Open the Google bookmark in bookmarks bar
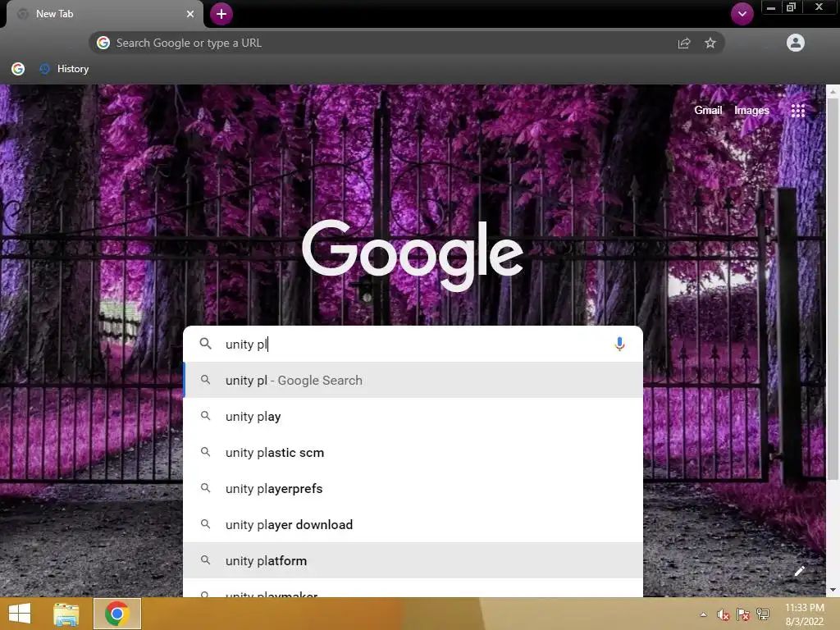Image resolution: width=840 pixels, height=630 pixels. tap(18, 69)
